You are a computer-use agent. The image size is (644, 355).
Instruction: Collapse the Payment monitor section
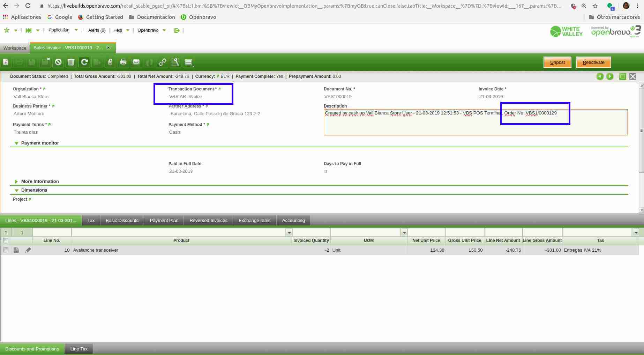point(16,143)
